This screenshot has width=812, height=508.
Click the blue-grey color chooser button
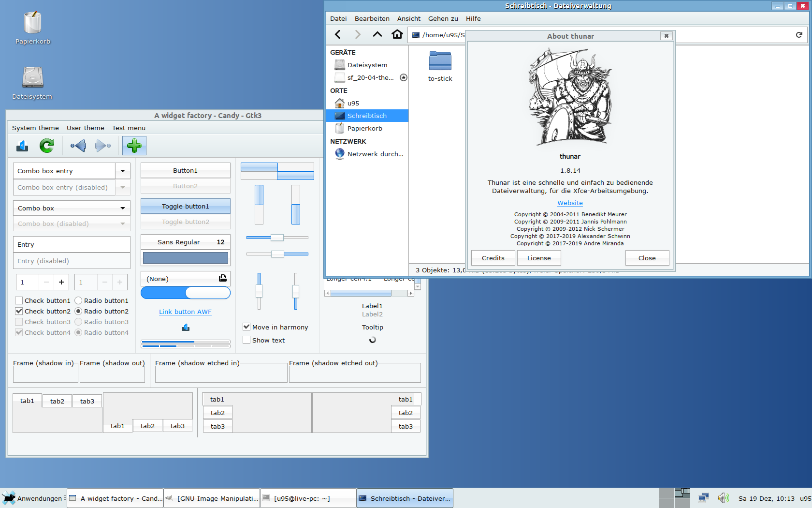pos(186,258)
